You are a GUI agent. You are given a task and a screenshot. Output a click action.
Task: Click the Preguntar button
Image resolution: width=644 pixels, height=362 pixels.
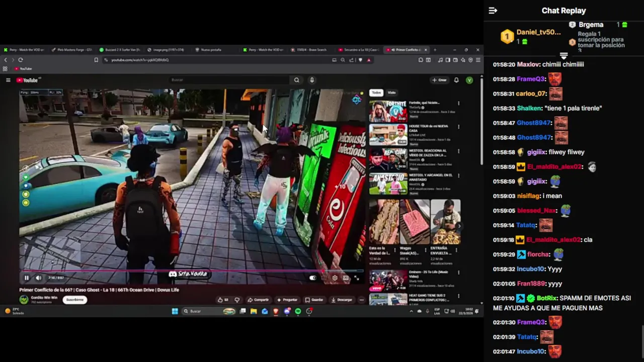(x=287, y=300)
